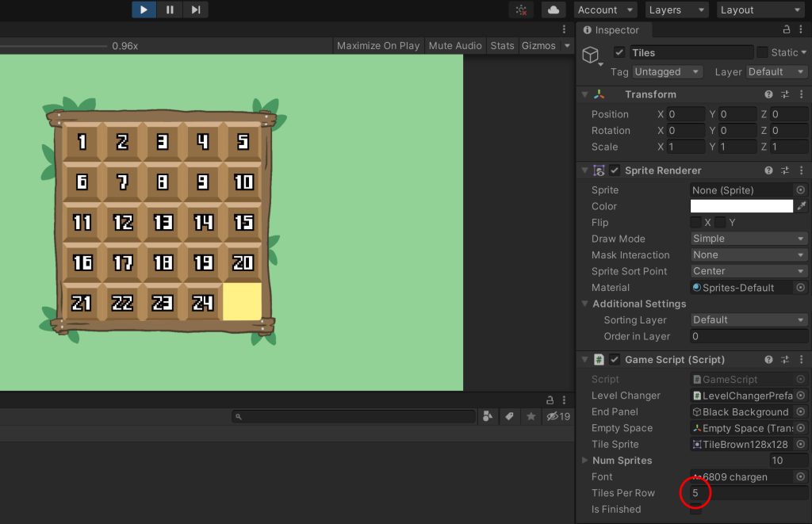This screenshot has height=524, width=812.
Task: Toggle the Tiles GameObject active checkbox
Action: coord(619,52)
